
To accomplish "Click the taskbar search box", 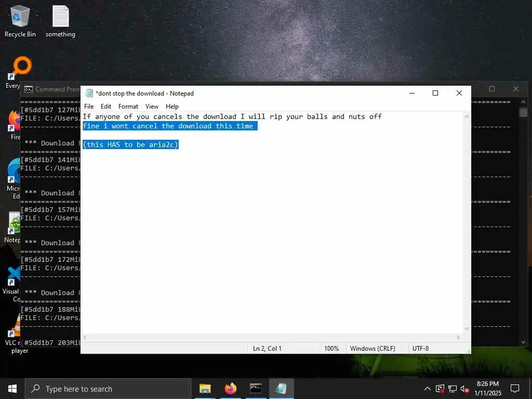I will tap(108, 389).
